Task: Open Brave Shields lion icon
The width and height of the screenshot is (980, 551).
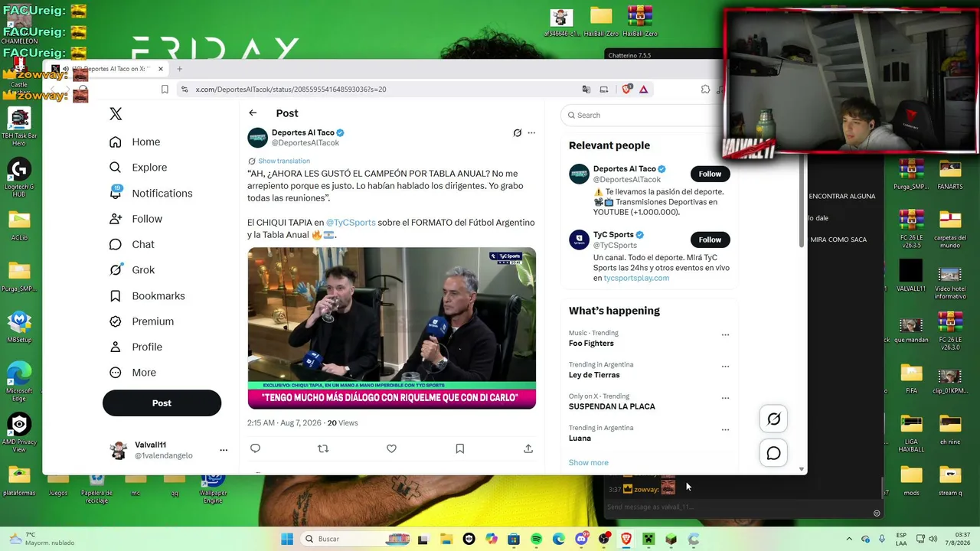Action: point(626,90)
